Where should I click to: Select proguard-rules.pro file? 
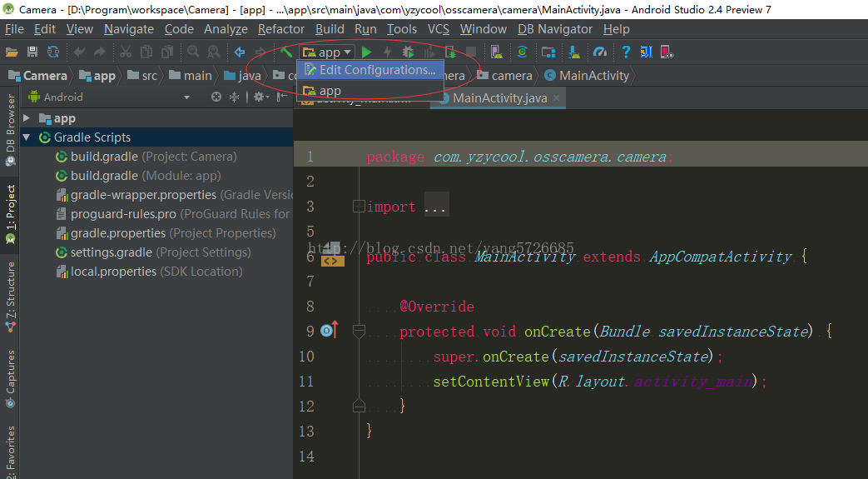pos(173,214)
